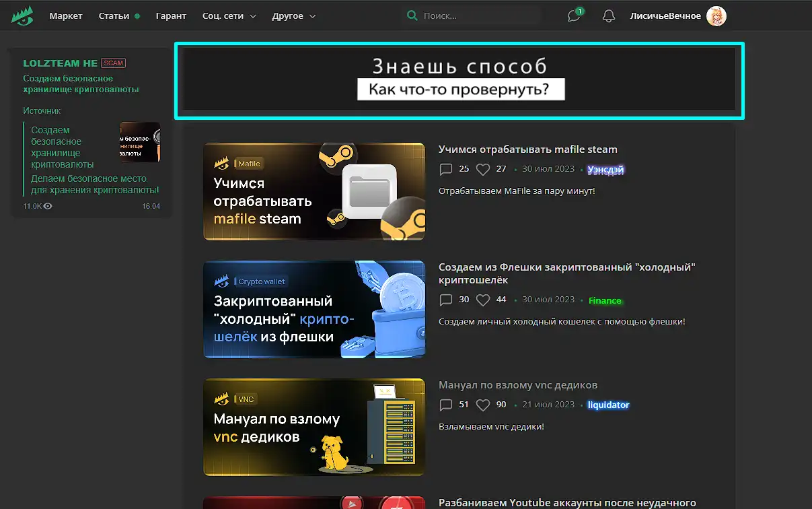Click comments icon for mafile steam article
The height and width of the screenshot is (509, 812).
pyautogui.click(x=445, y=169)
